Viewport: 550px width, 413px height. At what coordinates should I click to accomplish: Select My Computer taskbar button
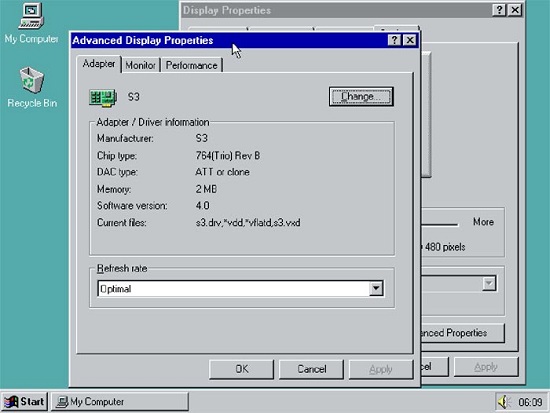point(120,401)
